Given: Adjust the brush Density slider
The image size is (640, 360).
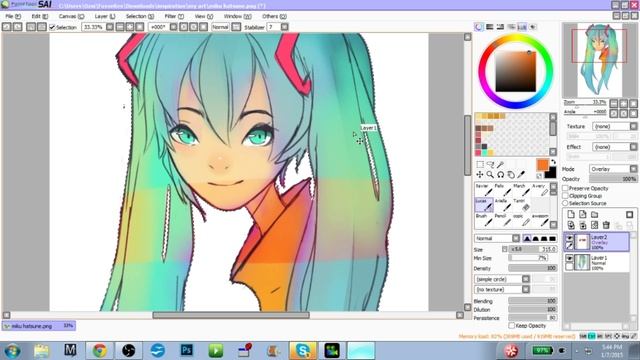Looking at the screenshot, I should pos(533,268).
